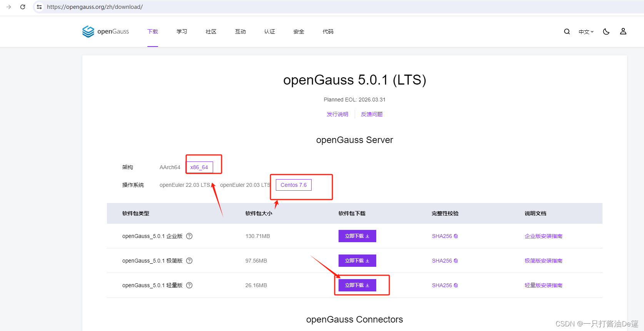The width and height of the screenshot is (644, 331).
Task: Click the 完整性校验 column header
Action: [x=445, y=213]
